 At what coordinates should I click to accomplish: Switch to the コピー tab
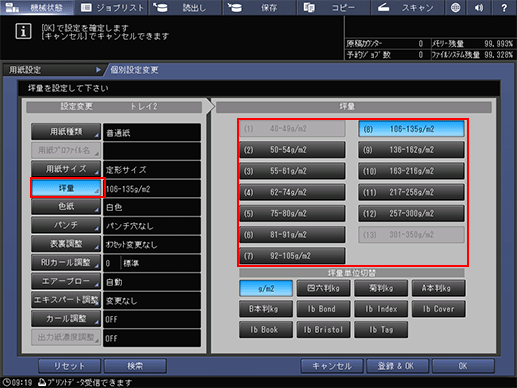[x=334, y=7]
